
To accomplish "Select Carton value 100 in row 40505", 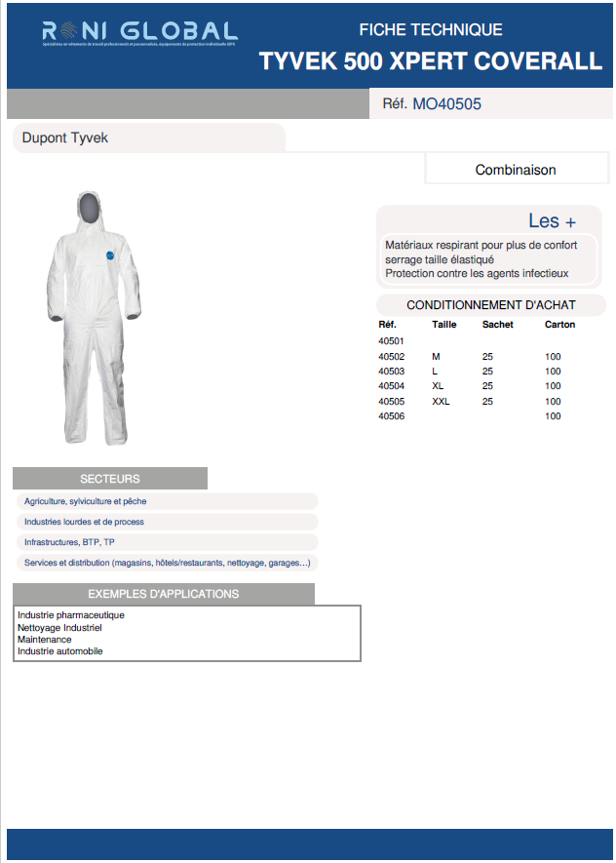I will (x=553, y=402).
